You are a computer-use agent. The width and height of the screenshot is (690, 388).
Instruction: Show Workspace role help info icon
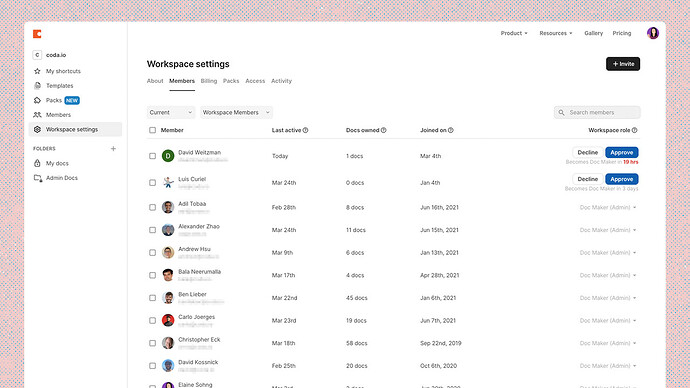coord(635,130)
